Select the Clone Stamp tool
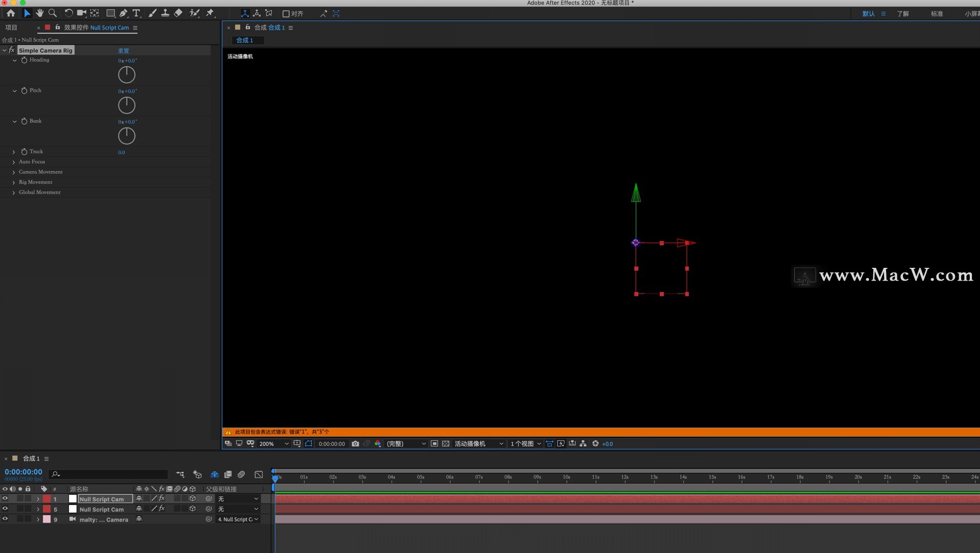Screen dimensions: 980x553 coord(165,13)
